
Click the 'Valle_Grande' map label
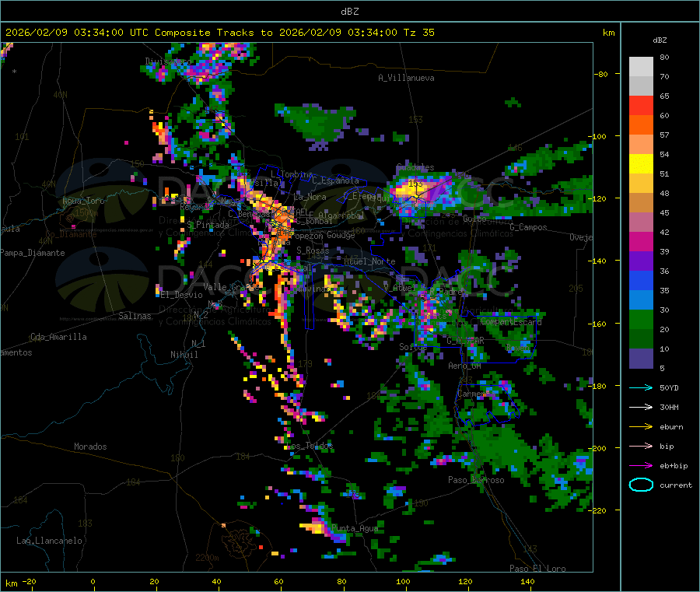pyautogui.click(x=231, y=286)
